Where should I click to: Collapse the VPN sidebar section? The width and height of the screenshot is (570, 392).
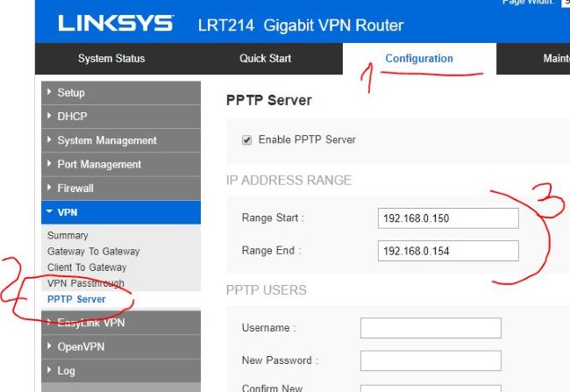[68, 212]
